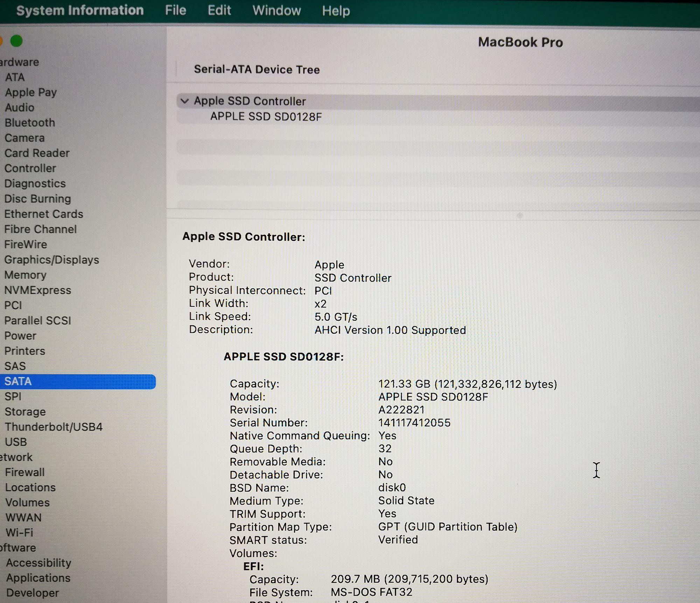Click AHCI Version 1.00 Supported description

pyautogui.click(x=390, y=330)
